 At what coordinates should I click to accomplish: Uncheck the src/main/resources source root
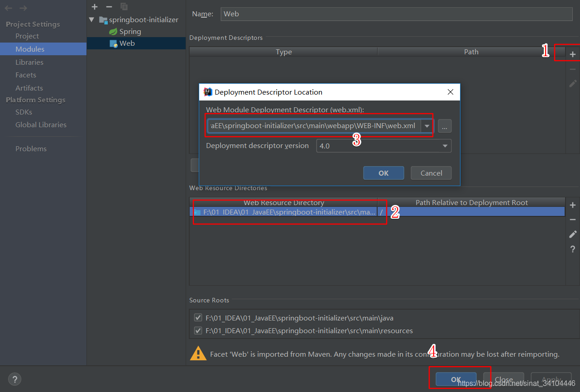click(198, 330)
